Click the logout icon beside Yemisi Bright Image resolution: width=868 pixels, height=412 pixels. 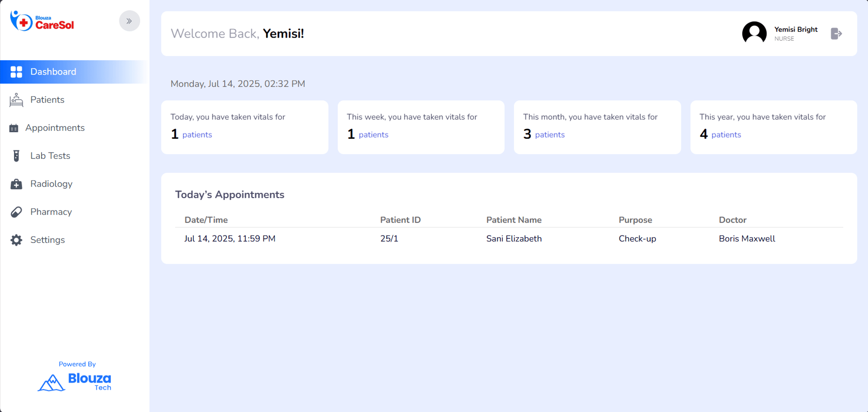tap(836, 33)
